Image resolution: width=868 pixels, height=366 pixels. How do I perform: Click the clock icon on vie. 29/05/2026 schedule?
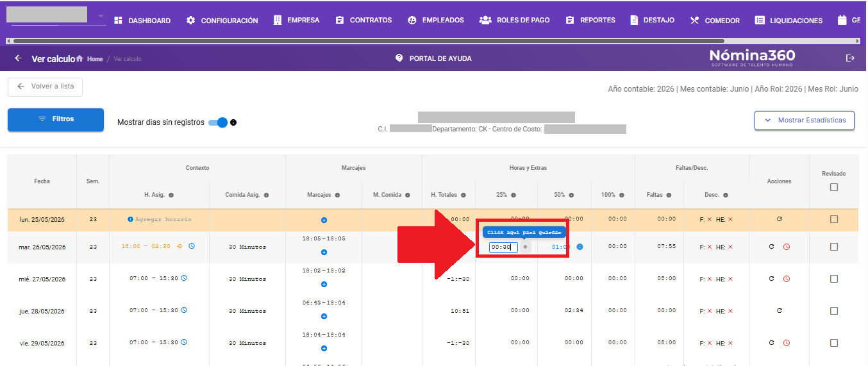(184, 342)
